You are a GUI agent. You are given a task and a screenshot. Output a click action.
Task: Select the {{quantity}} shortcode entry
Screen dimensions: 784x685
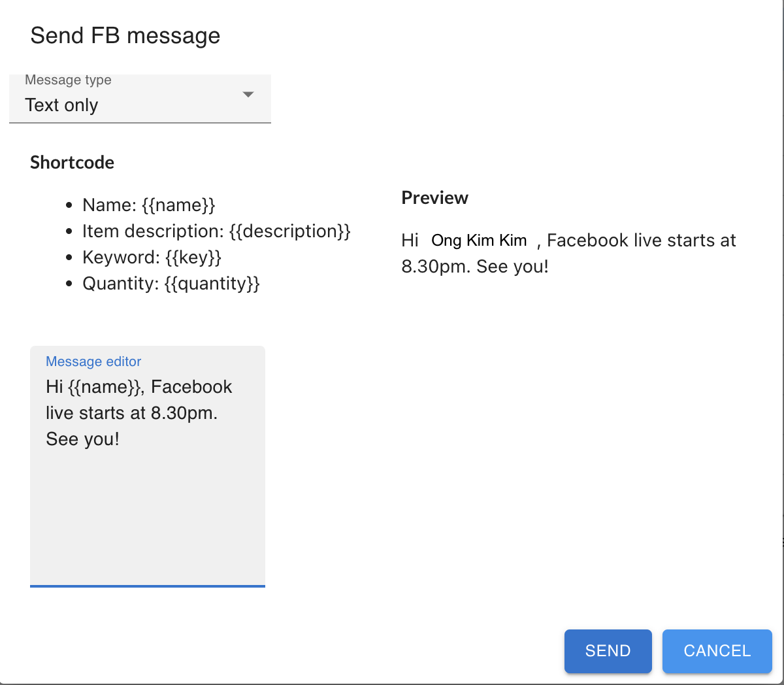point(171,283)
